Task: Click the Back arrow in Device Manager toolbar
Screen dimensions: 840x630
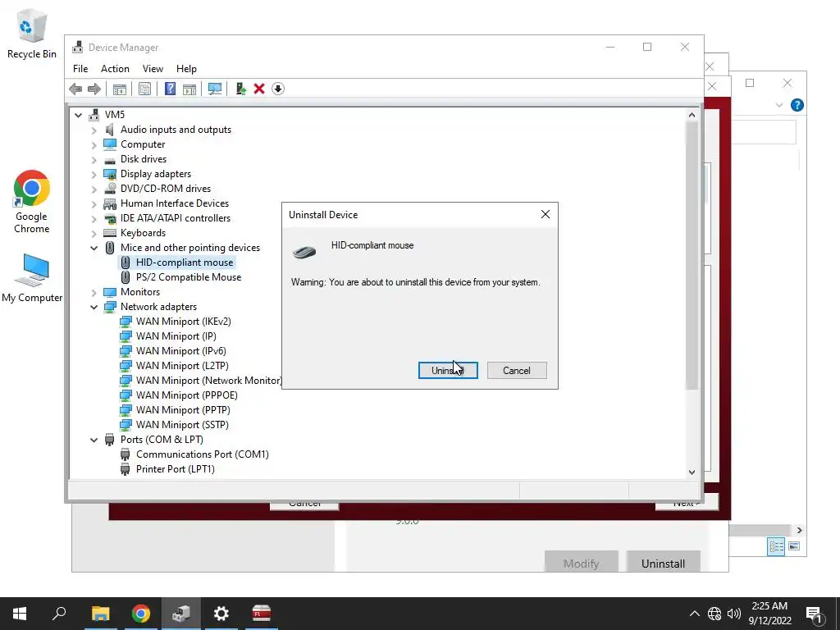Action: (75, 89)
